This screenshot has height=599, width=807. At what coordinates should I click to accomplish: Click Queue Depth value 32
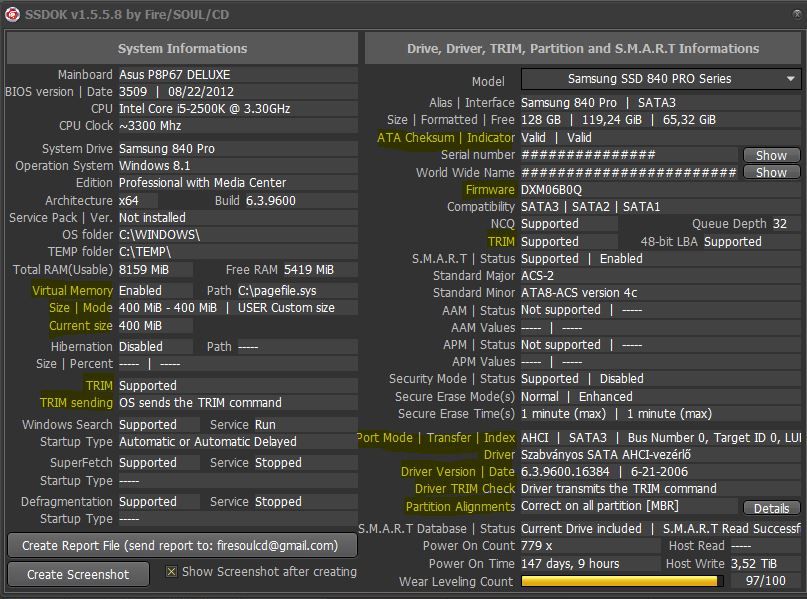coord(780,224)
